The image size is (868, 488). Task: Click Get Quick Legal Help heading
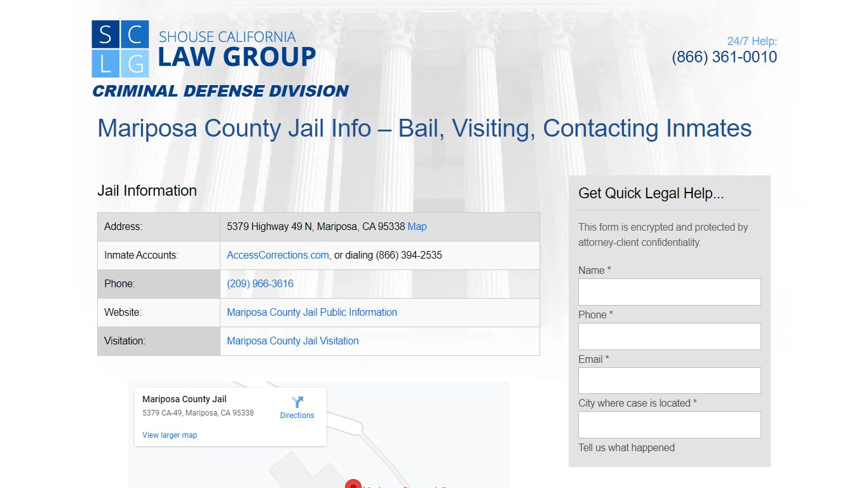(x=651, y=193)
